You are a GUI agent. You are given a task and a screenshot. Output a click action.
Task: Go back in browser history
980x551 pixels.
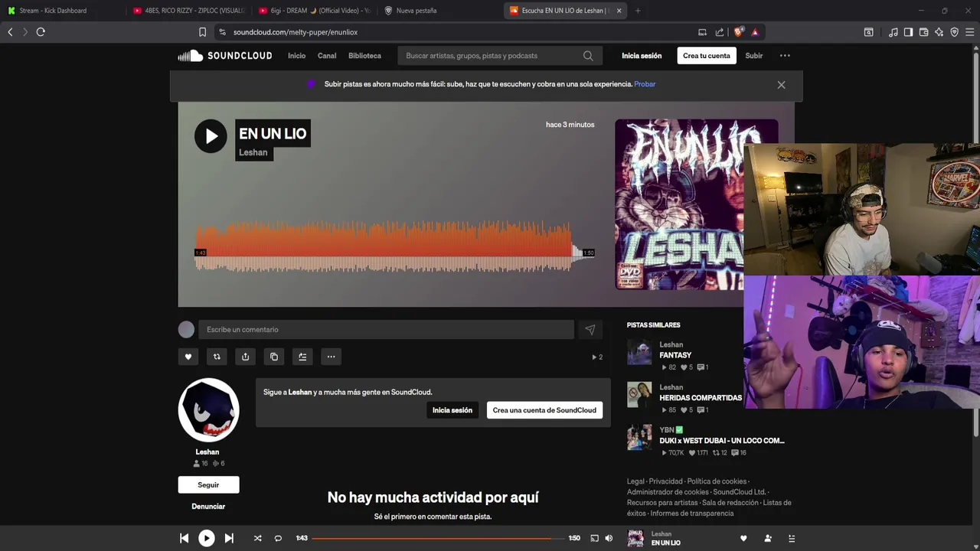10,32
